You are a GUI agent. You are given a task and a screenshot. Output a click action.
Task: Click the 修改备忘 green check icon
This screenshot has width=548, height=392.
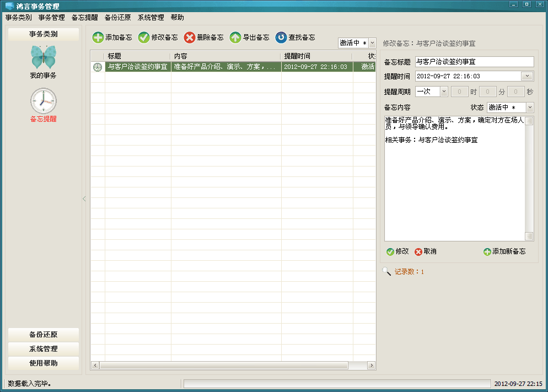tap(144, 37)
